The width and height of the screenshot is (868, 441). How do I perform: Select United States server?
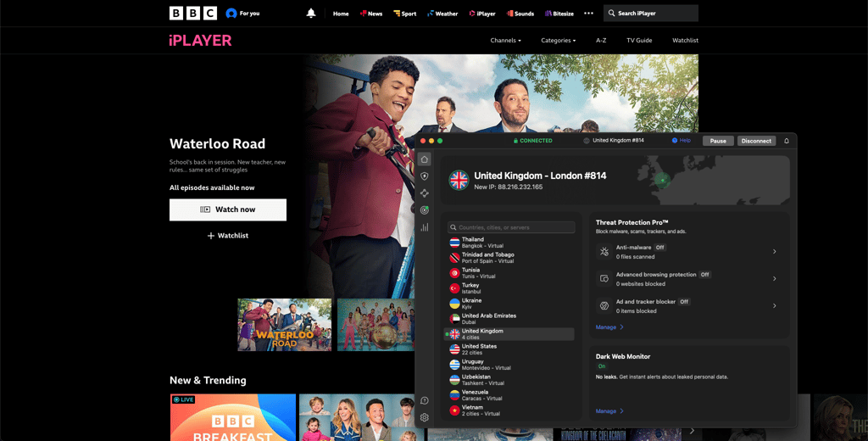509,349
